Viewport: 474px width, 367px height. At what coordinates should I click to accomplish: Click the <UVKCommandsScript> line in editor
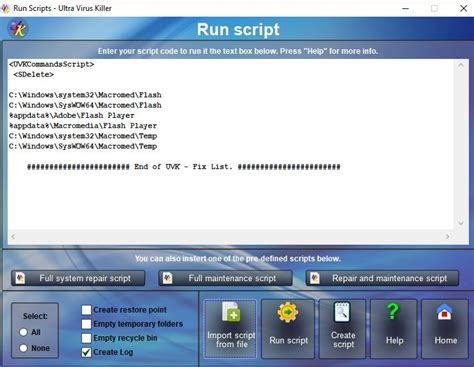[52, 64]
